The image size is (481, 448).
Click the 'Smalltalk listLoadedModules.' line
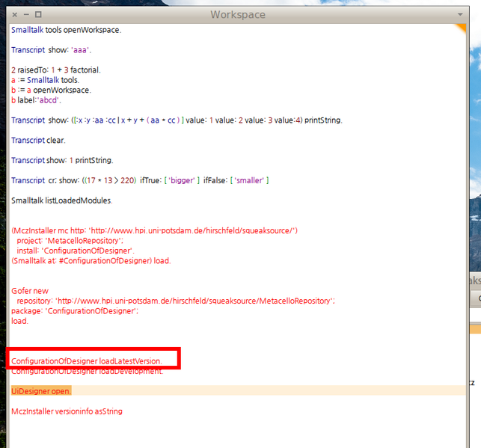(61, 200)
